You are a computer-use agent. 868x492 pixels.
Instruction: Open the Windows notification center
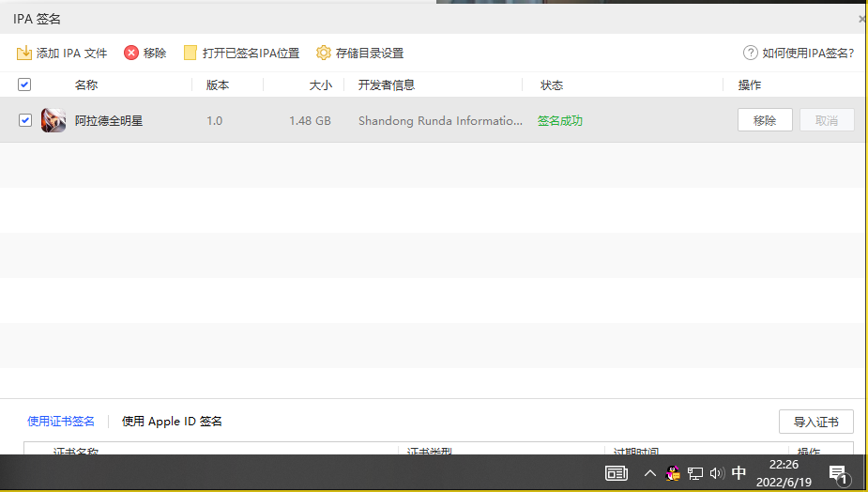838,473
